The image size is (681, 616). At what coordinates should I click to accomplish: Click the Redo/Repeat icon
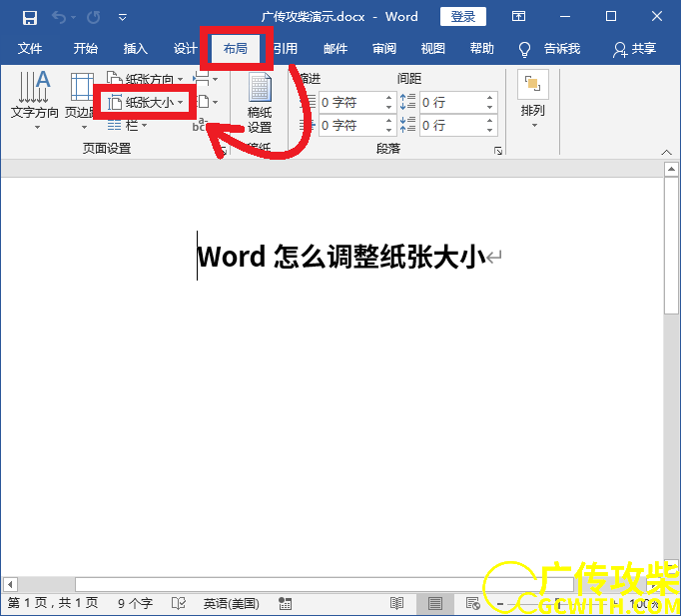pyautogui.click(x=94, y=17)
